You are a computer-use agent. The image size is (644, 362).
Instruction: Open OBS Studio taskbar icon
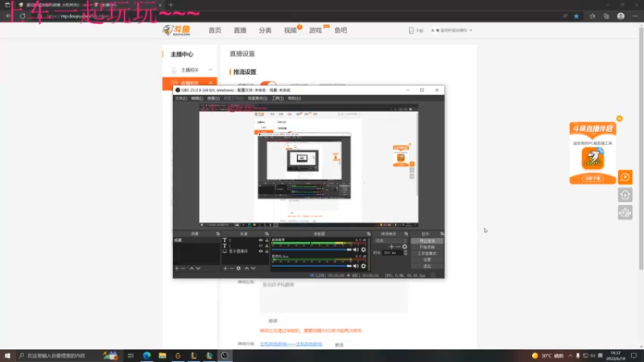pyautogui.click(x=225, y=356)
